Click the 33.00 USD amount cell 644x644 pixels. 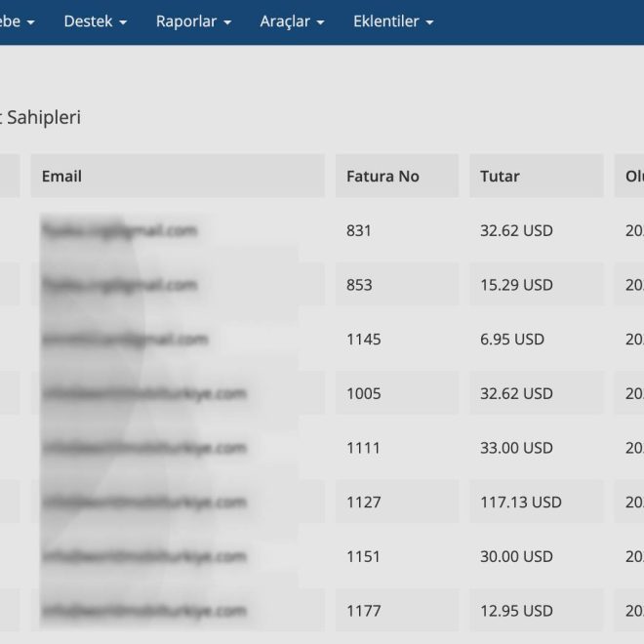click(x=516, y=448)
